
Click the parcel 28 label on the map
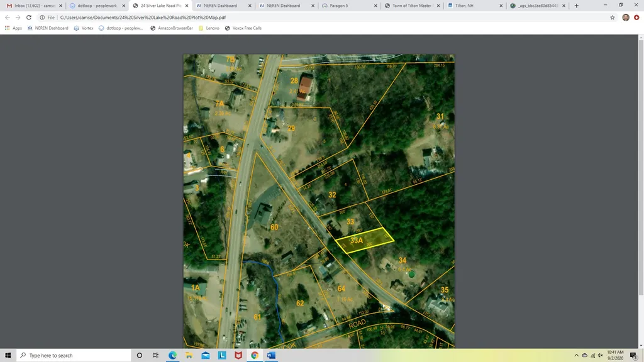pos(294,81)
